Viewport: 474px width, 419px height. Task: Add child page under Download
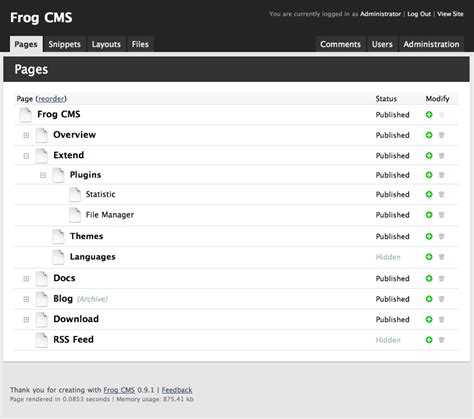pos(429,319)
